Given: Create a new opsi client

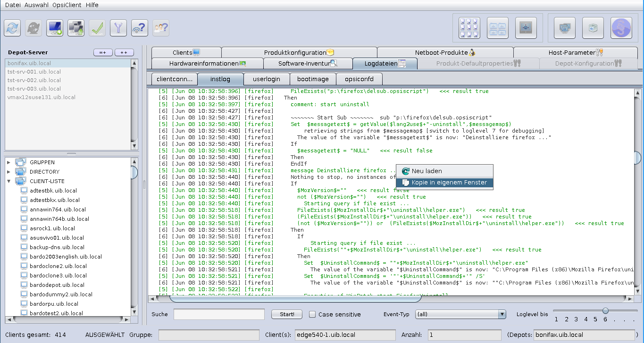Looking at the screenshot, I should click(x=55, y=28).
